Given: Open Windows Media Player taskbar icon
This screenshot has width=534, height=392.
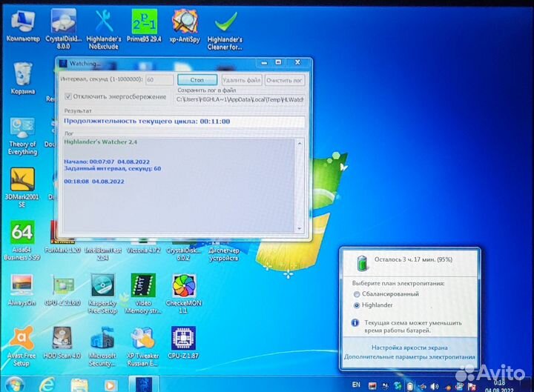Looking at the screenshot, I should tap(110, 385).
